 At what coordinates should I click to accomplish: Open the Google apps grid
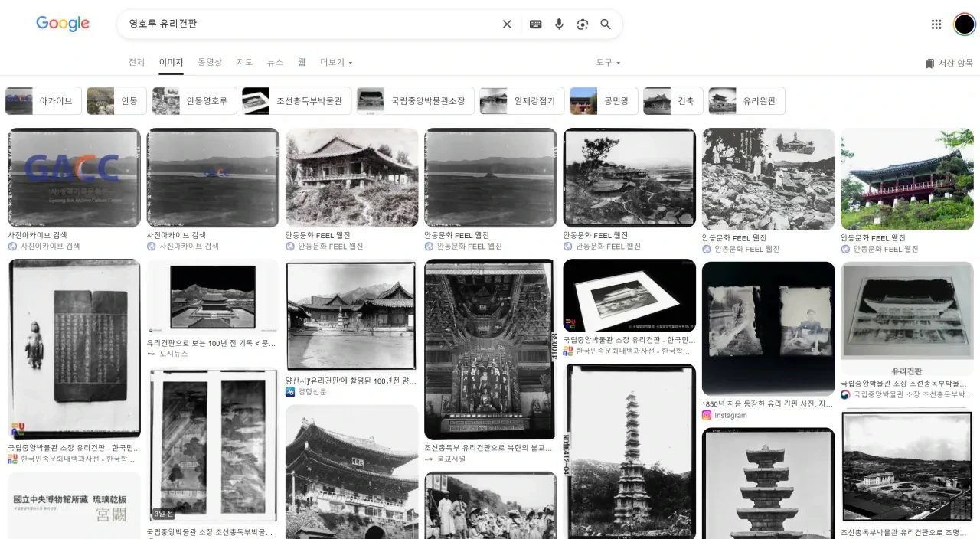coord(936,24)
